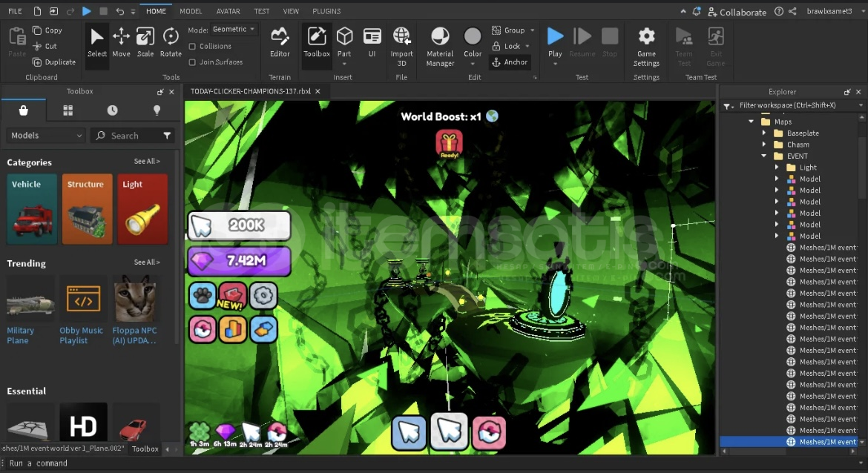Open the FILE menu
This screenshot has width=868, height=473.
point(15,11)
